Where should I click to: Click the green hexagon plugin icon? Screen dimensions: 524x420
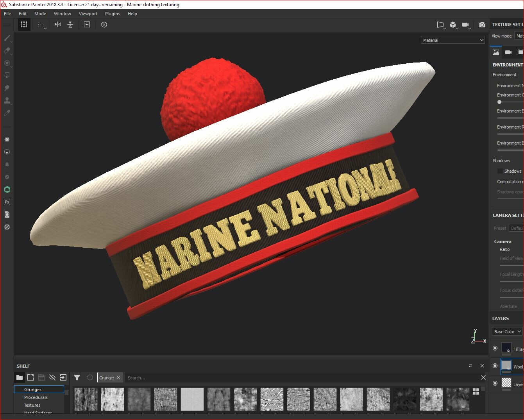pos(7,189)
